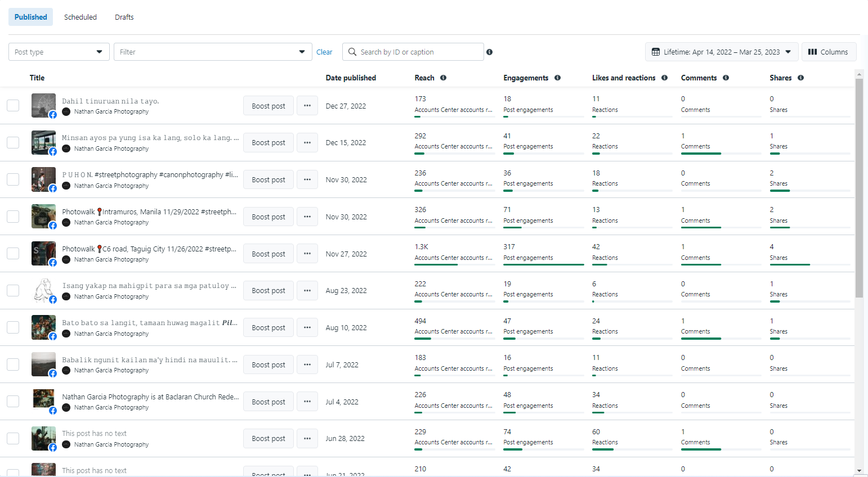Open the Filter dropdown

213,52
